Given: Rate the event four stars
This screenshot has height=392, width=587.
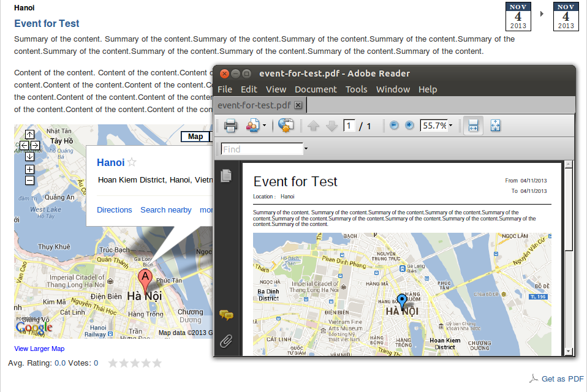Looking at the screenshot, I should pyautogui.click(x=146, y=363).
